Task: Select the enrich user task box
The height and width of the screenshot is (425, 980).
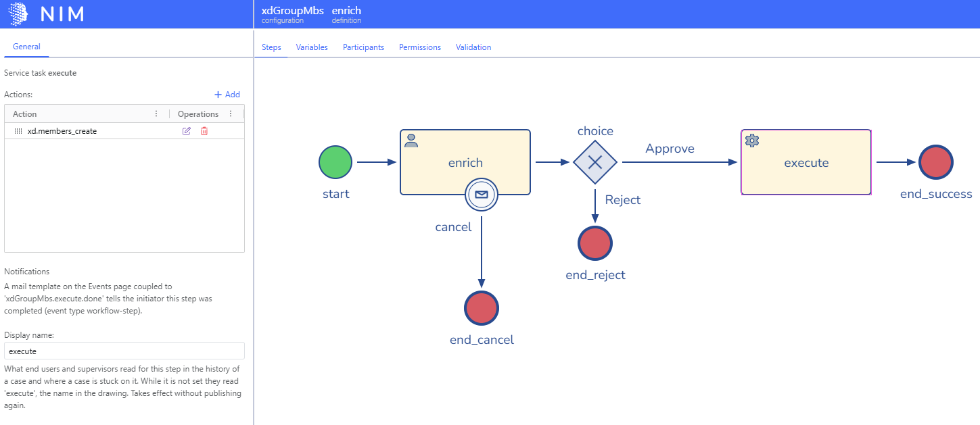Action: click(465, 162)
